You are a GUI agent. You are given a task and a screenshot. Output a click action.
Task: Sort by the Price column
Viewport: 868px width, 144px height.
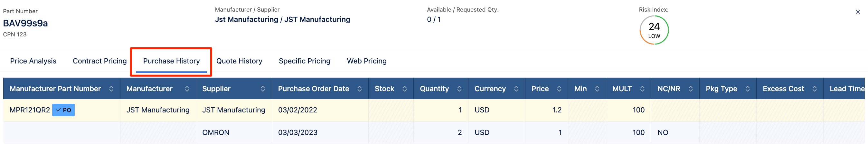tap(559, 89)
